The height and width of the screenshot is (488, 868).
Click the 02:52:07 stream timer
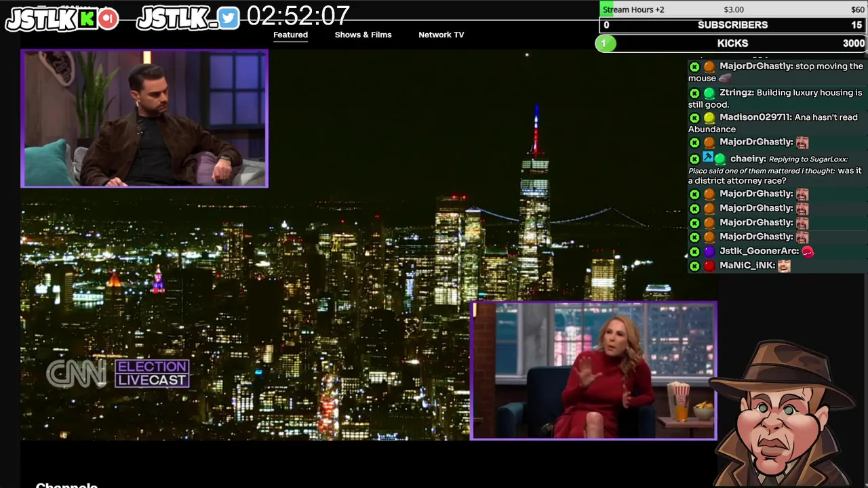298,16
